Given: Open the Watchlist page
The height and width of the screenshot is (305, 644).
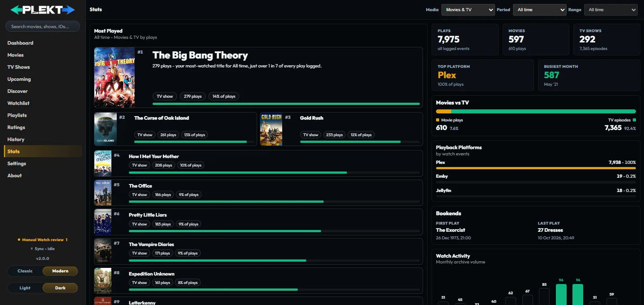Looking at the screenshot, I should click(x=43, y=103).
